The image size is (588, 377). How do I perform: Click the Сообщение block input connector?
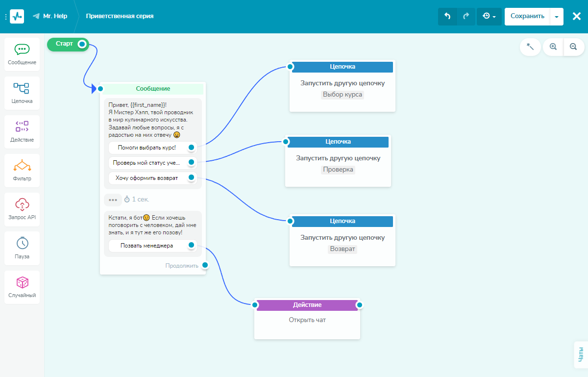click(100, 89)
